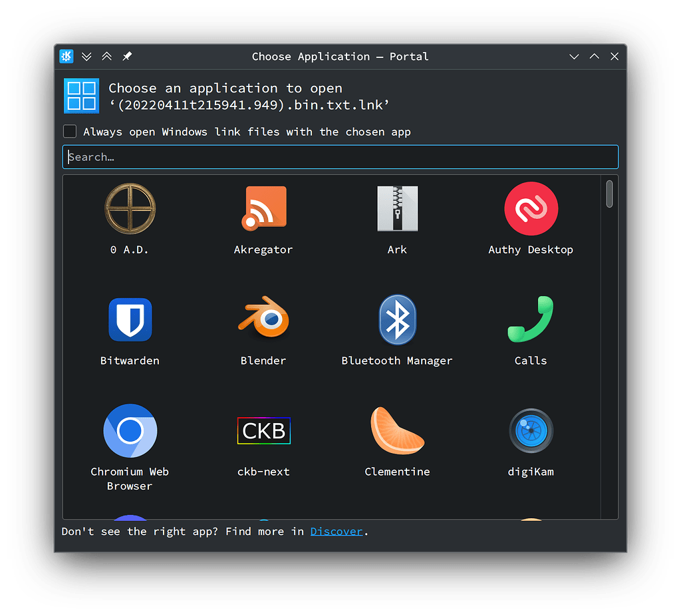Open the KDE window menu icon
This screenshot has height=616, width=681.
(67, 57)
